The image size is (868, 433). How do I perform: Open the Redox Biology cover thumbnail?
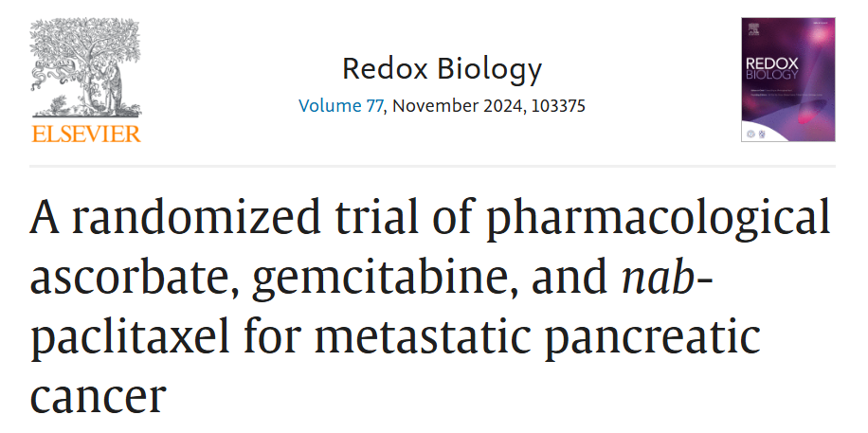coord(787,80)
